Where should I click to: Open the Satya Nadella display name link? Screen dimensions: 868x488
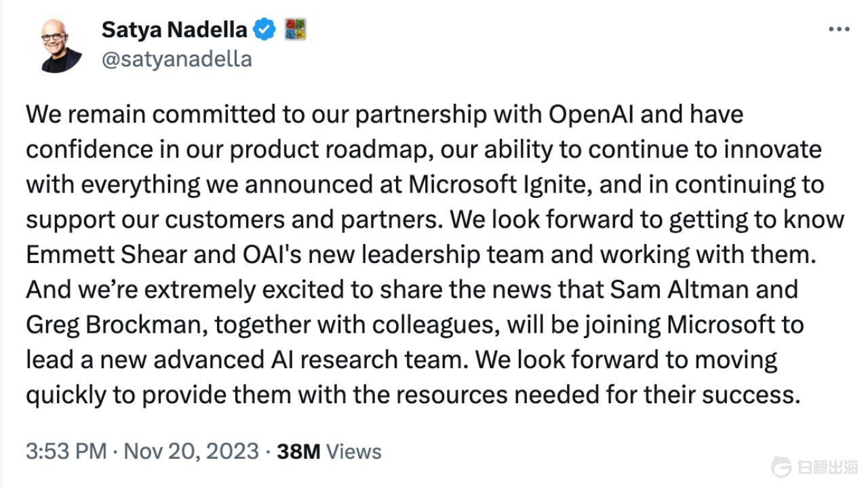click(174, 29)
